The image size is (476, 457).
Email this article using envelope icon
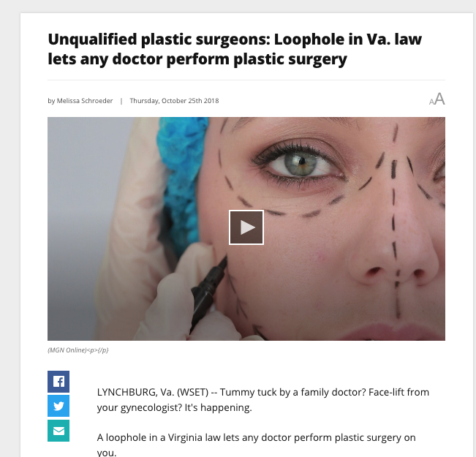[58, 431]
